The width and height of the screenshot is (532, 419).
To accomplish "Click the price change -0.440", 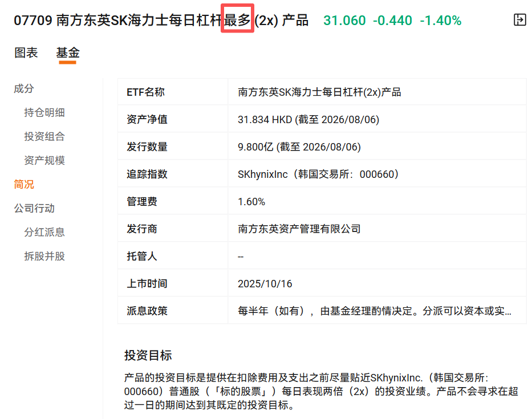I will (392, 21).
